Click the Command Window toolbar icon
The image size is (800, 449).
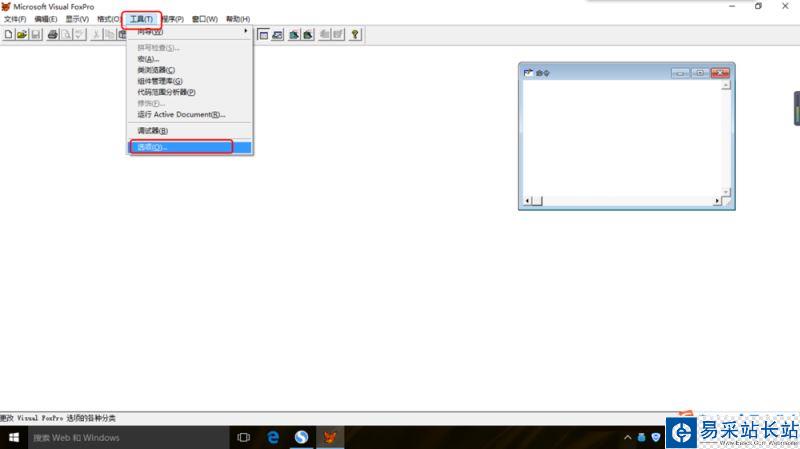(263, 35)
